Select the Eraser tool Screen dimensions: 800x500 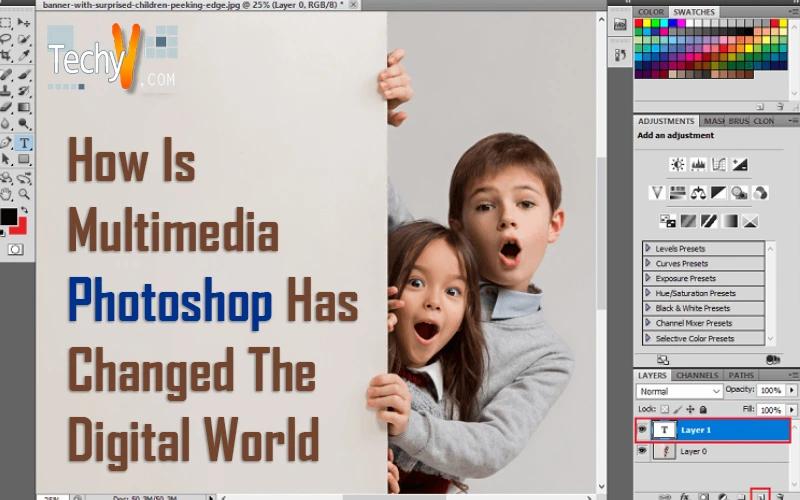coord(6,107)
